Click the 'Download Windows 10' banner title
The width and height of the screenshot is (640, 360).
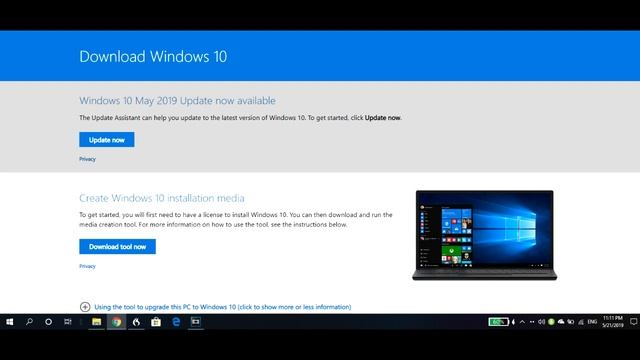[x=153, y=56]
